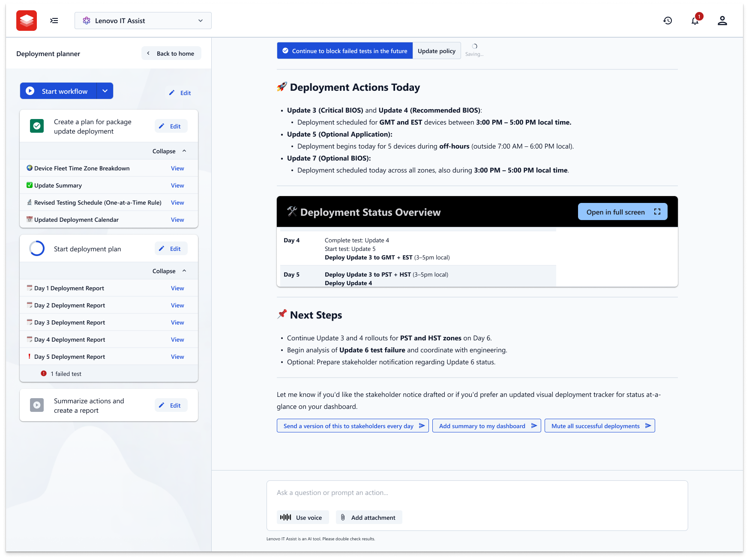The image size is (749, 560).
Task: Select Continue to block failed tests in the future
Action: [345, 51]
